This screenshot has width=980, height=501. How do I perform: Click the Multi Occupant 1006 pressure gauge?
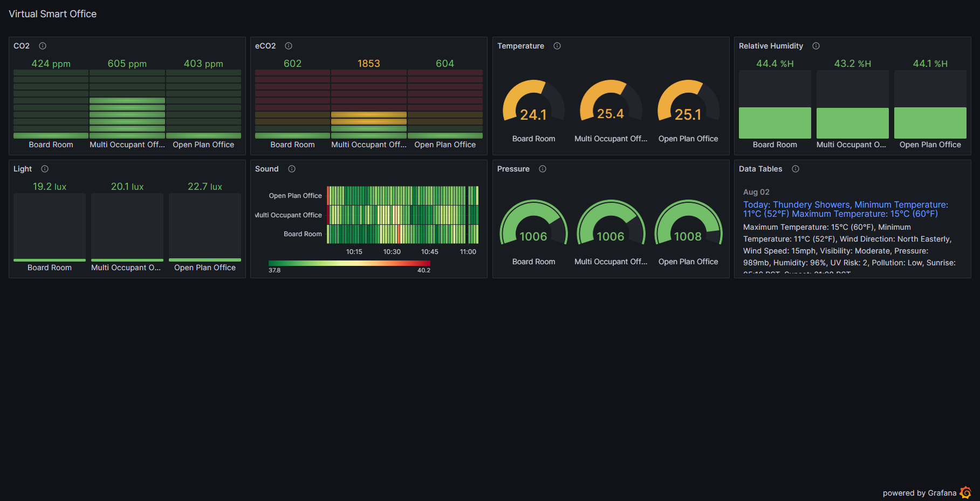point(611,223)
